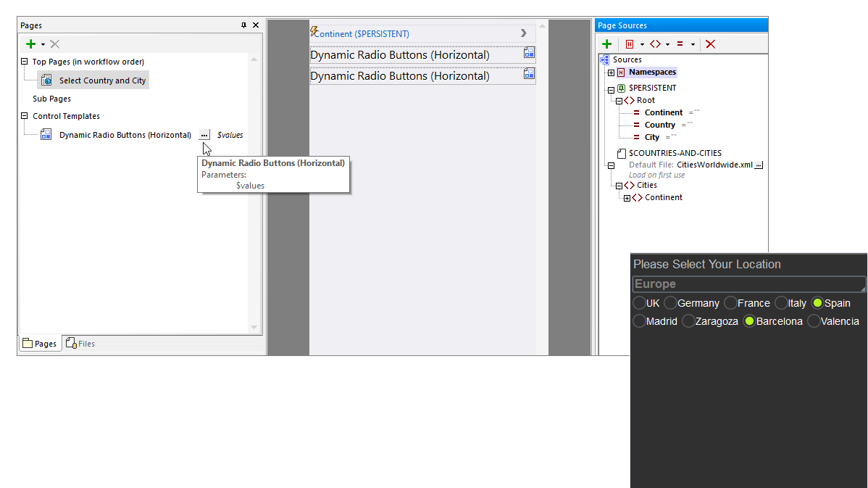868x488 pixels.
Task: Add a new page with the green plus
Action: coord(30,44)
